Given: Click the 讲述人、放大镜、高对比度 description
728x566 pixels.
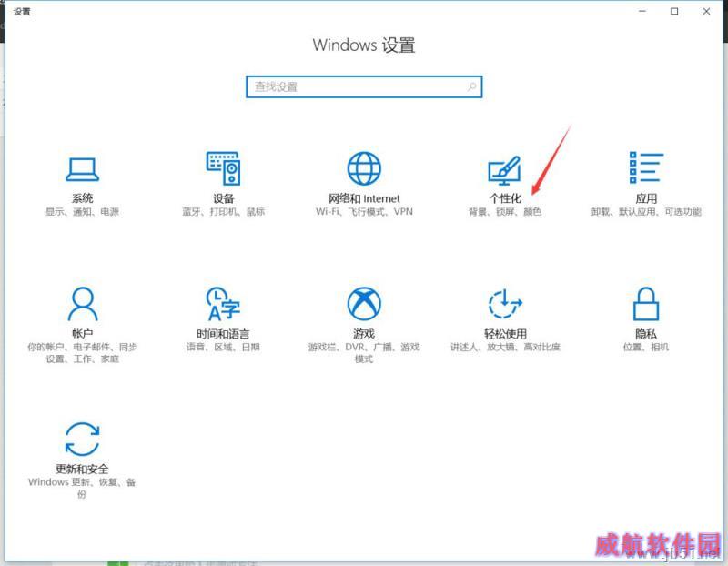Looking at the screenshot, I should 505,347.
